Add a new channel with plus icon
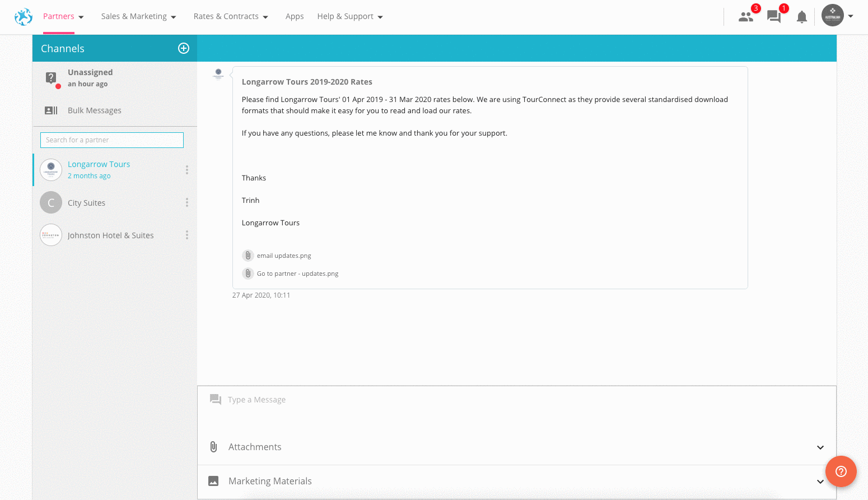 (184, 48)
